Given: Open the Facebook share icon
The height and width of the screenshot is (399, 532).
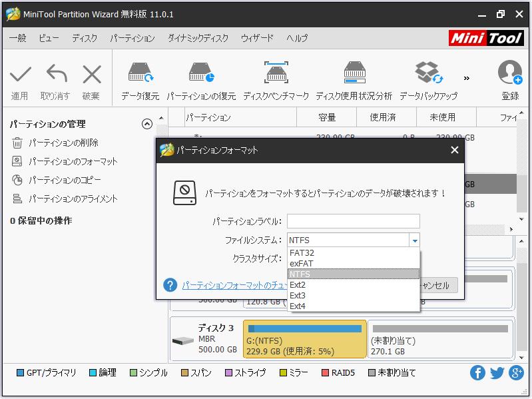Looking at the screenshot, I should tap(477, 373).
